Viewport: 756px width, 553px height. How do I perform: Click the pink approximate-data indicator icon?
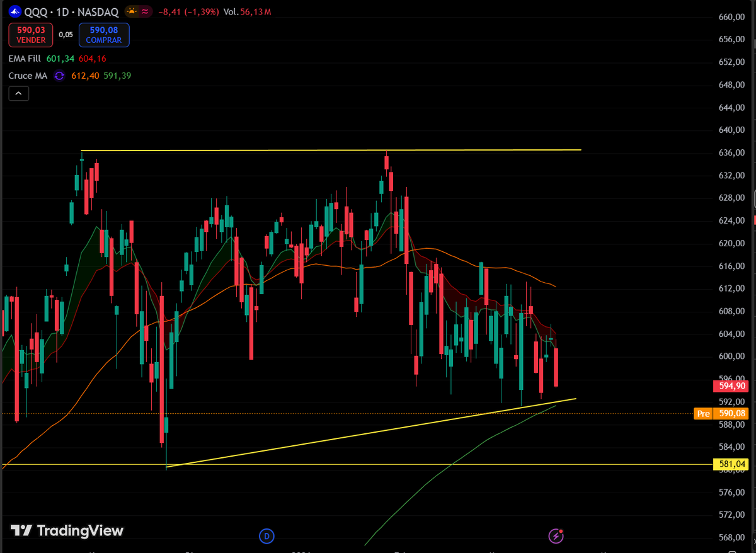click(x=145, y=11)
